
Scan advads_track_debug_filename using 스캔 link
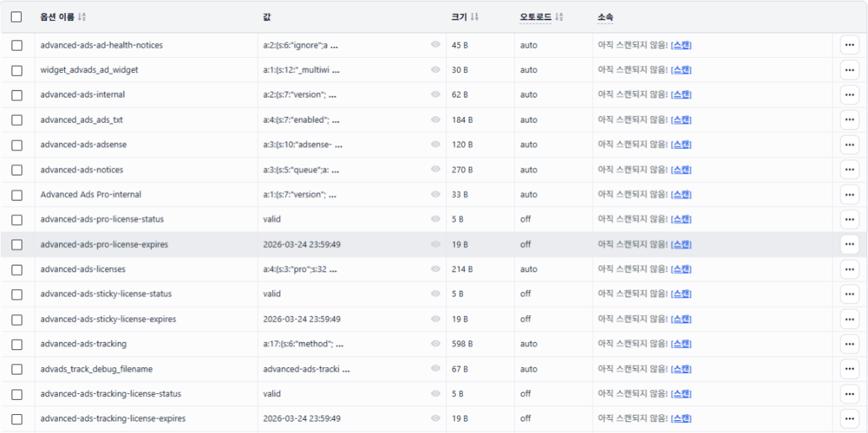681,369
